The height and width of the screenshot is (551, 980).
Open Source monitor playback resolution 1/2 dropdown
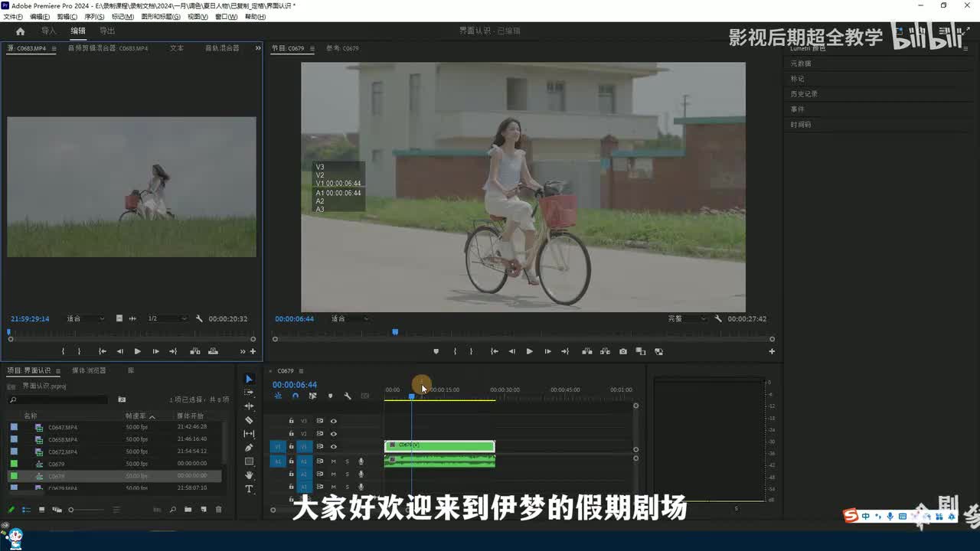click(166, 318)
